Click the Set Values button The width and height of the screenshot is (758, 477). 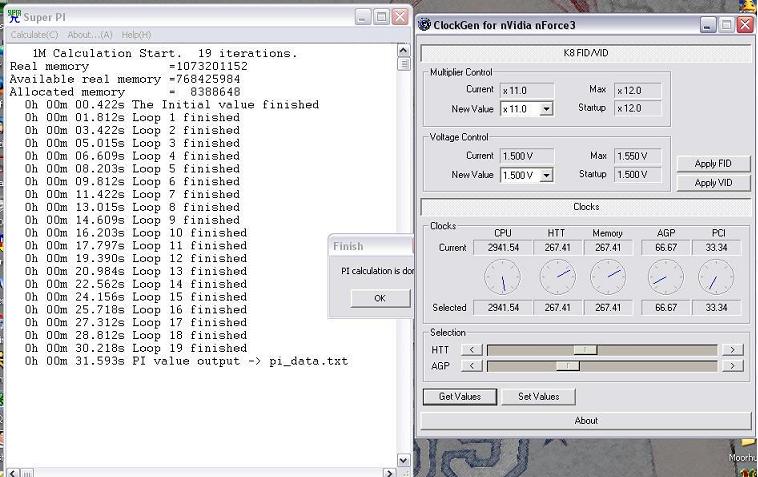point(539,397)
